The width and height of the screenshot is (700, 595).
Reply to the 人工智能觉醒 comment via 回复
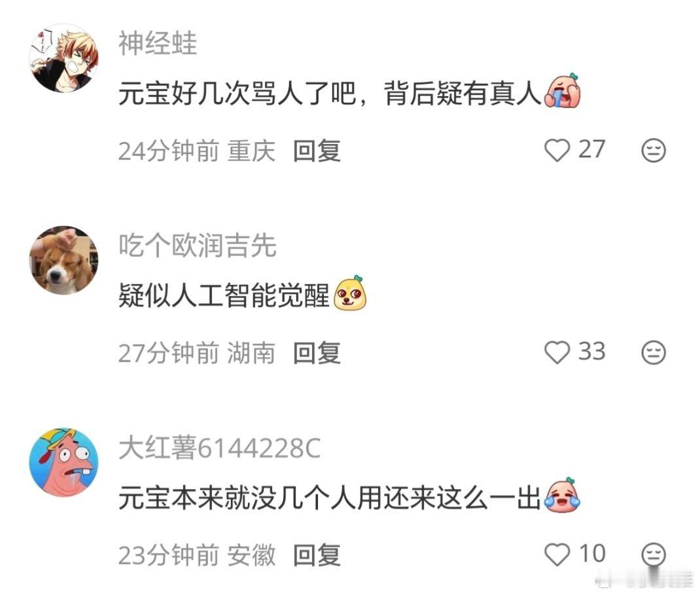[317, 353]
